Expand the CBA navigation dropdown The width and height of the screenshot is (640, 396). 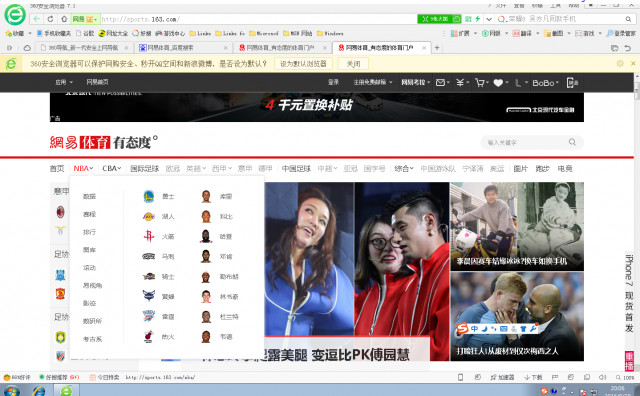point(111,168)
